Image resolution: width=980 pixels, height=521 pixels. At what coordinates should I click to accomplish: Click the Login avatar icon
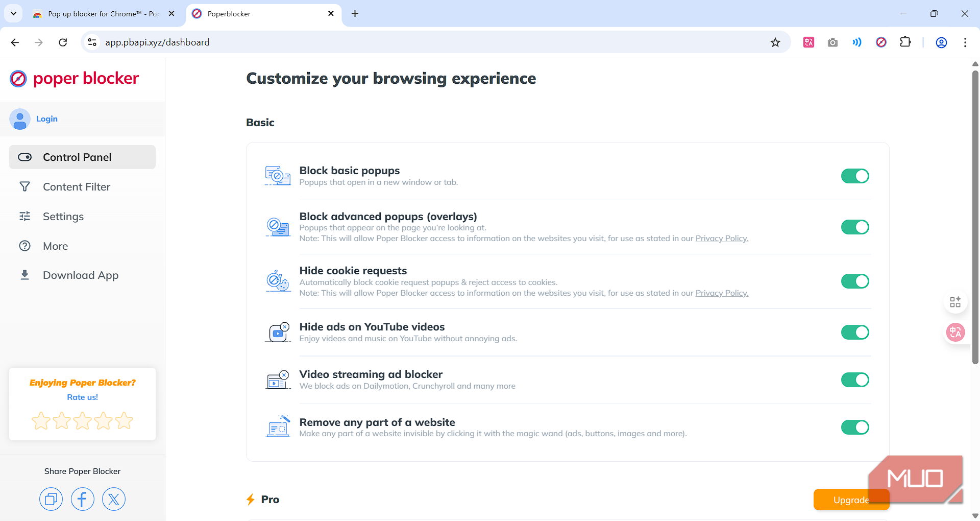click(x=20, y=119)
